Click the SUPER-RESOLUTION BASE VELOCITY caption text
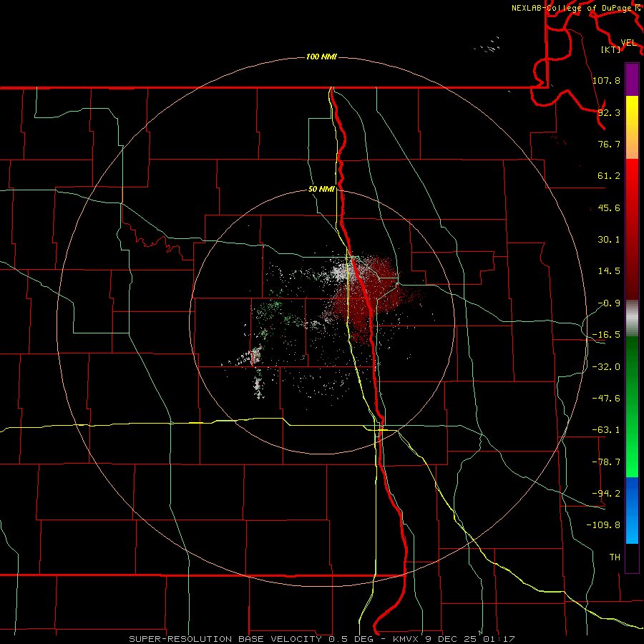 227,639
